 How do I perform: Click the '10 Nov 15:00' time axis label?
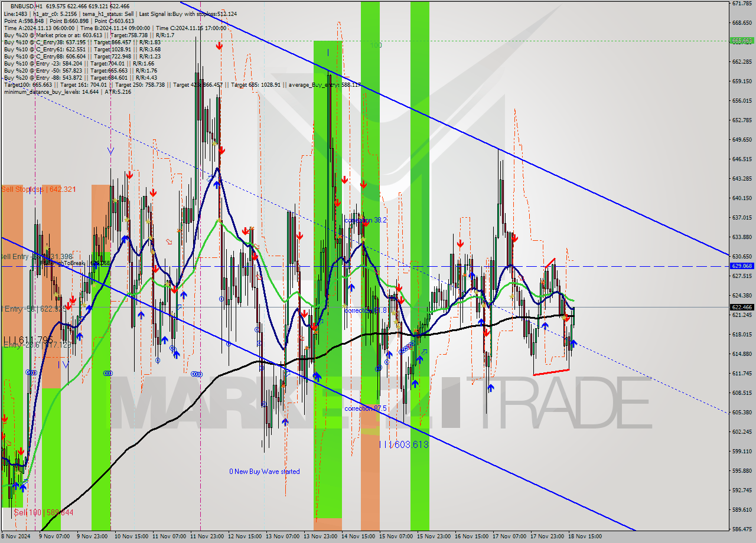tap(132, 537)
